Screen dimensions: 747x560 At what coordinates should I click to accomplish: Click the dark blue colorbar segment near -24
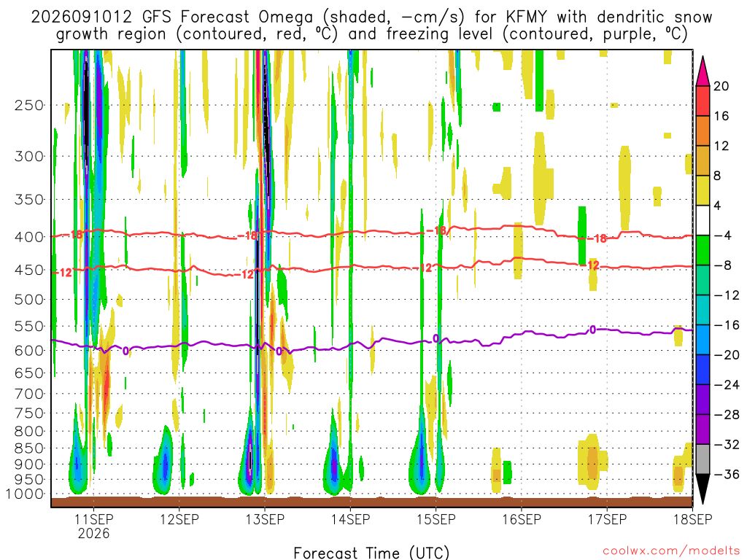tap(703, 370)
